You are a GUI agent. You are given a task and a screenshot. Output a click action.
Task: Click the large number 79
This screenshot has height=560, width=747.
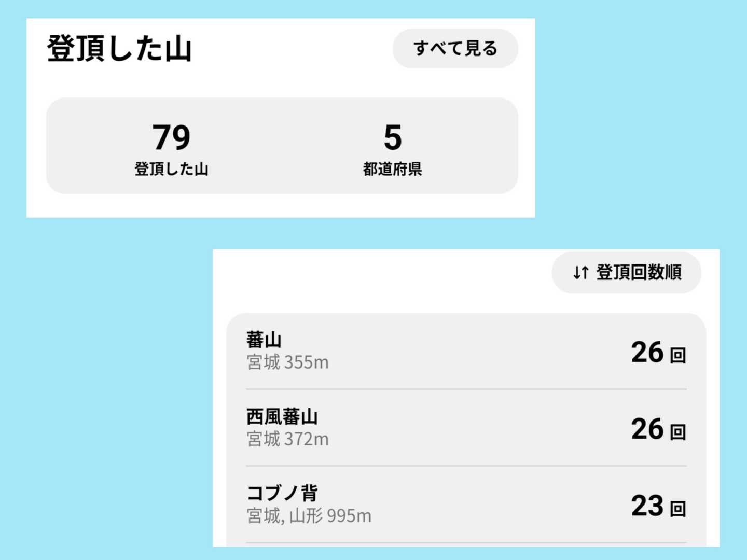[x=171, y=137]
